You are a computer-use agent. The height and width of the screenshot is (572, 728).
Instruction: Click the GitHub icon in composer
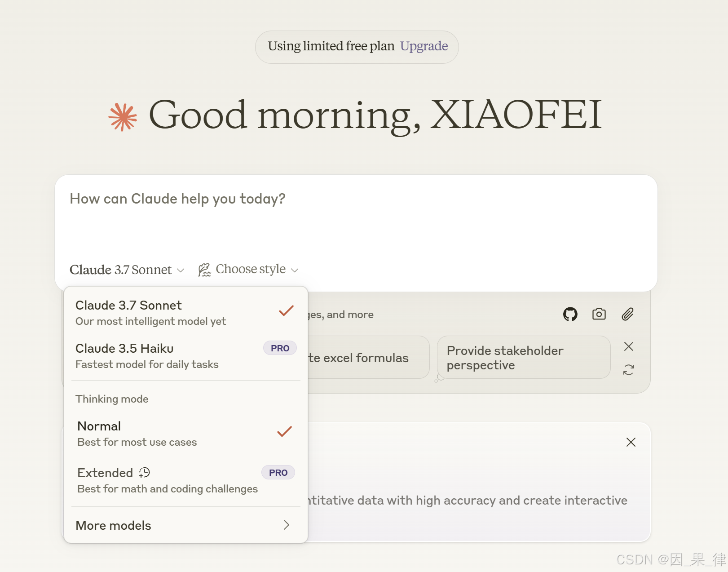(570, 314)
